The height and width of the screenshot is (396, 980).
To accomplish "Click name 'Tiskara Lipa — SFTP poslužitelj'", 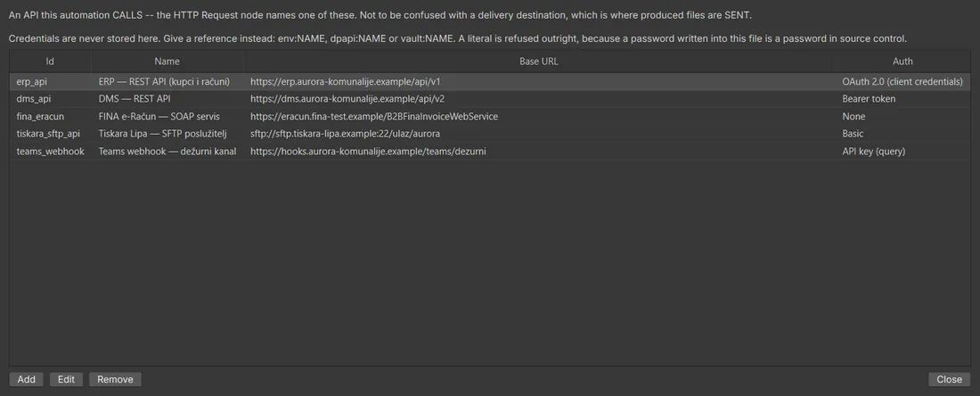I will 167,134.
